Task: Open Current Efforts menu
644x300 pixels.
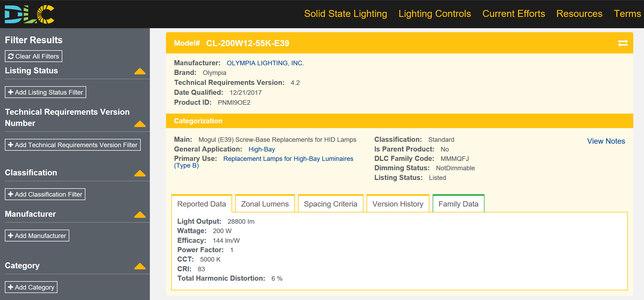Action: pyautogui.click(x=514, y=14)
